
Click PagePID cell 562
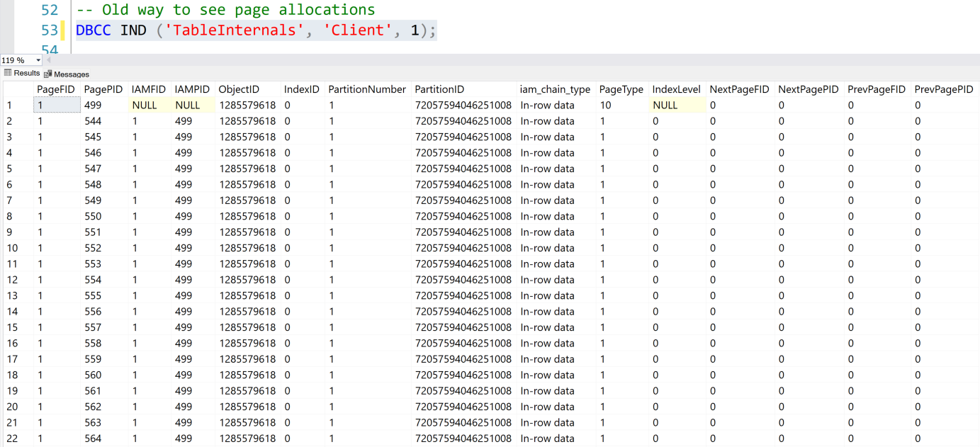coord(103,407)
